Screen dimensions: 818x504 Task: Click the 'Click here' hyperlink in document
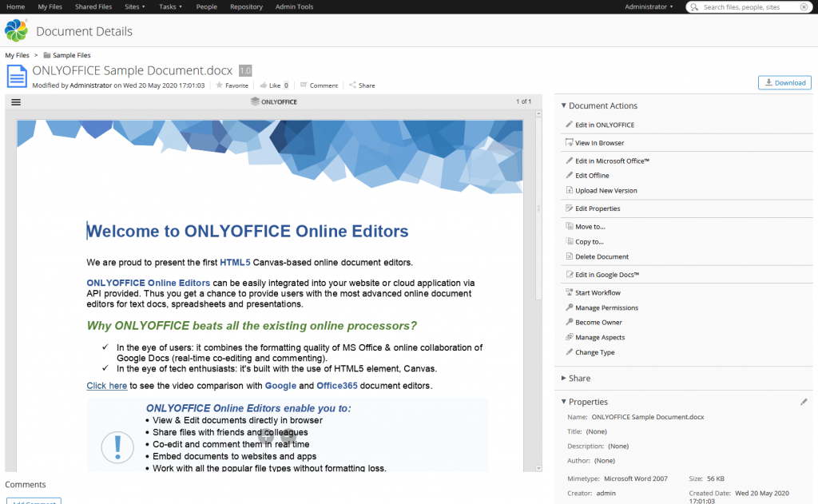tap(107, 386)
